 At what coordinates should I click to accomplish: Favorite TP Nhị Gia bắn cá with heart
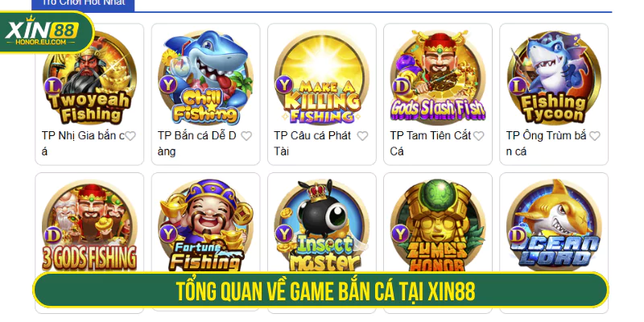[x=130, y=136]
